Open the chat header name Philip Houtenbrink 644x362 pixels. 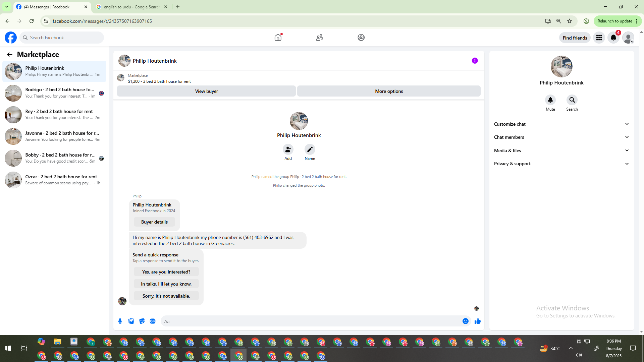[155, 61]
